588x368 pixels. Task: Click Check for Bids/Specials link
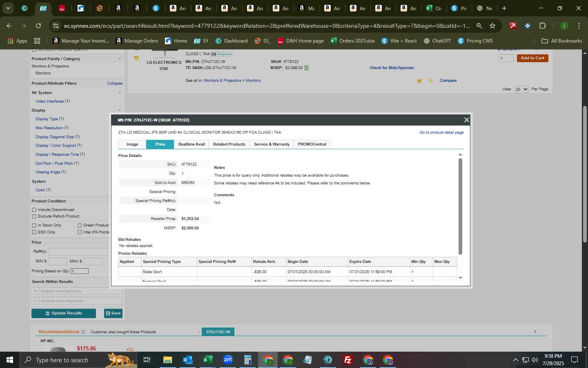pos(392,68)
